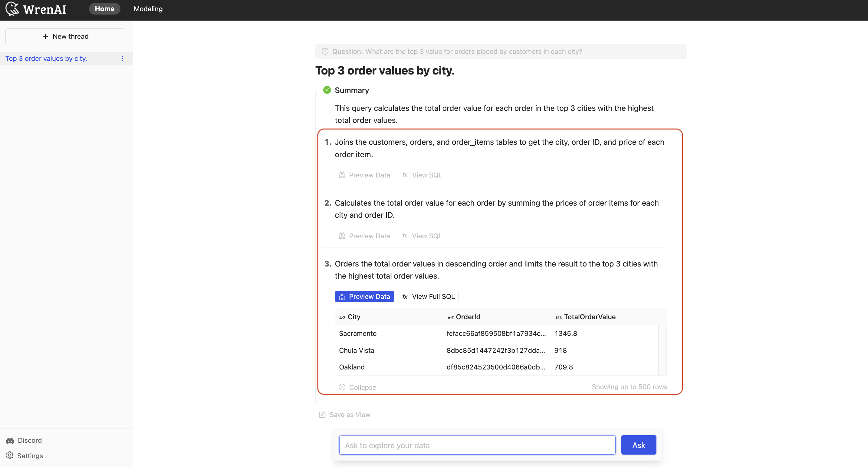Click order ID starting with df85c82452
The image size is (868, 467).
tap(496, 367)
